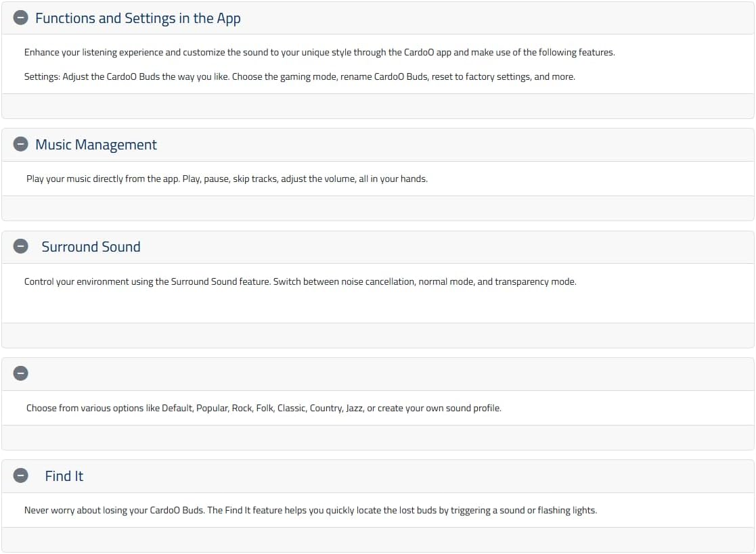This screenshot has height=554, width=756.
Task: Collapse Functions and Settings section via minus icon
Action: (x=21, y=18)
